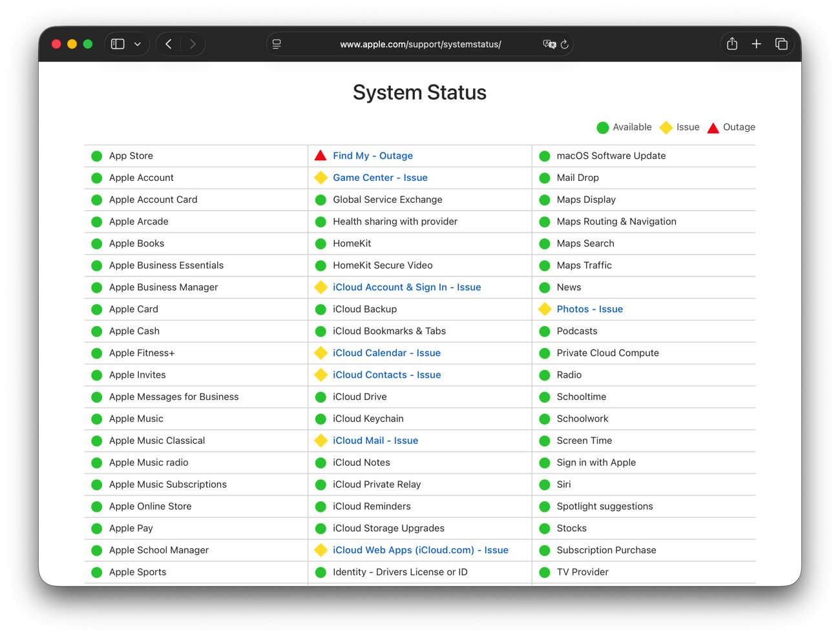Viewport: 840px width, 637px height.
Task: Open the Game Center issue link
Action: coord(380,178)
